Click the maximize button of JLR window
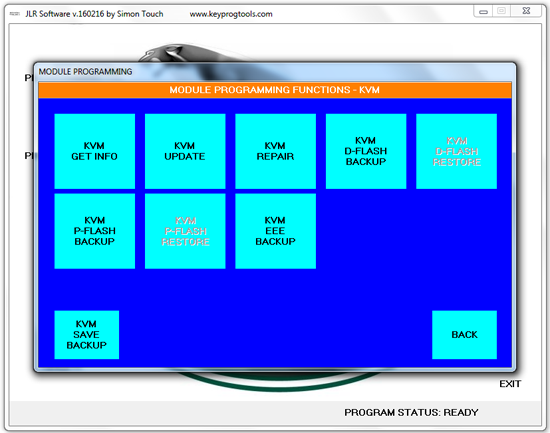Image resolution: width=550 pixels, height=433 pixels. point(502,11)
